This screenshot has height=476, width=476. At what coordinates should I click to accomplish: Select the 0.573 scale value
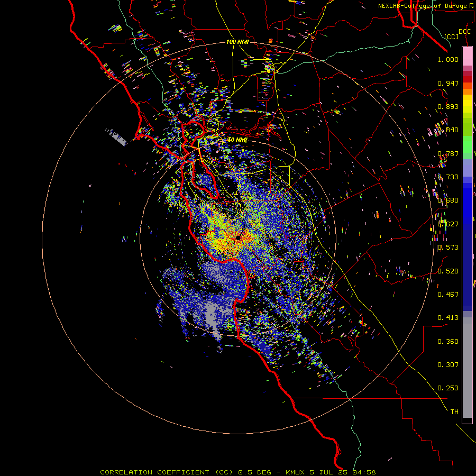448,248
